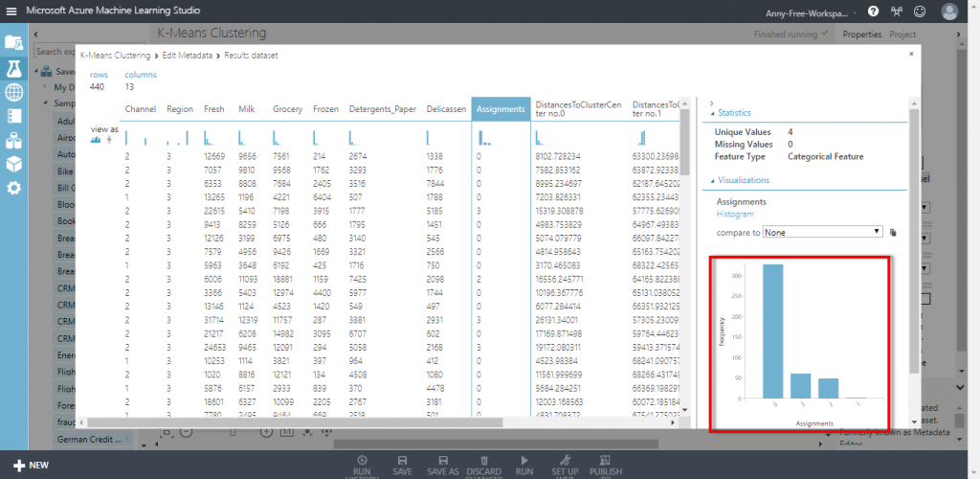Open the user account avatar

point(949,11)
